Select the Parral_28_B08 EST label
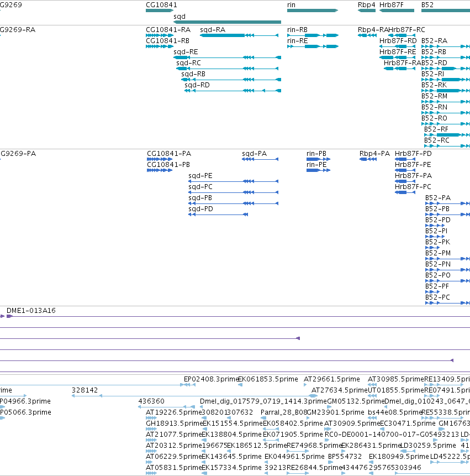470x476 pixels. pos(284,412)
